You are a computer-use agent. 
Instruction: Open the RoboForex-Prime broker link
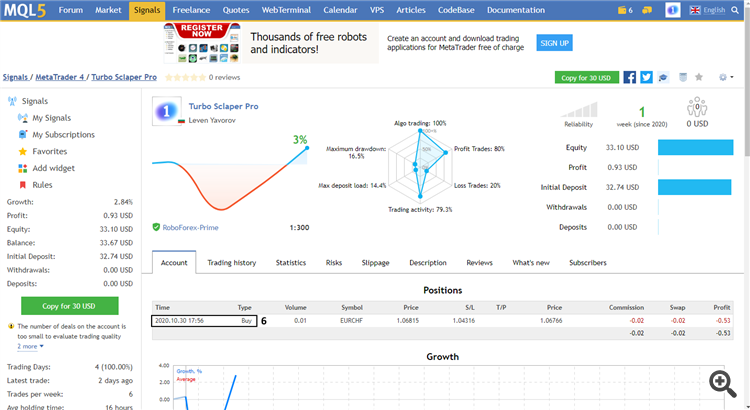click(190, 227)
